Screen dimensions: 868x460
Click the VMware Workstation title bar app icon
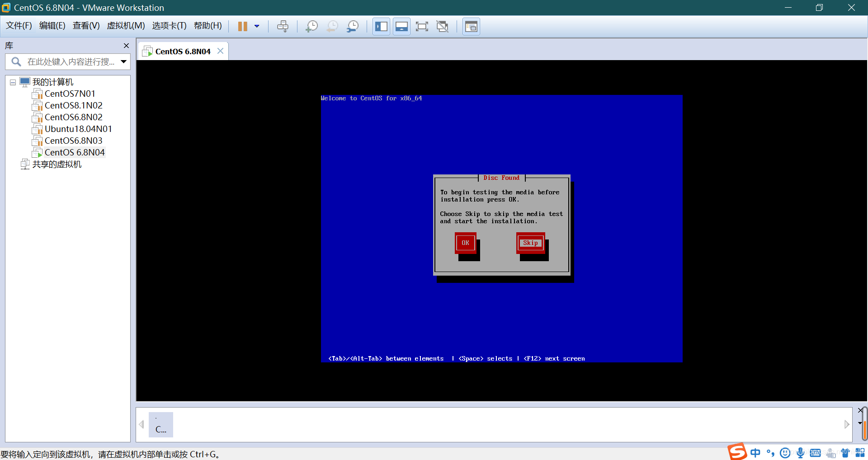click(6, 8)
